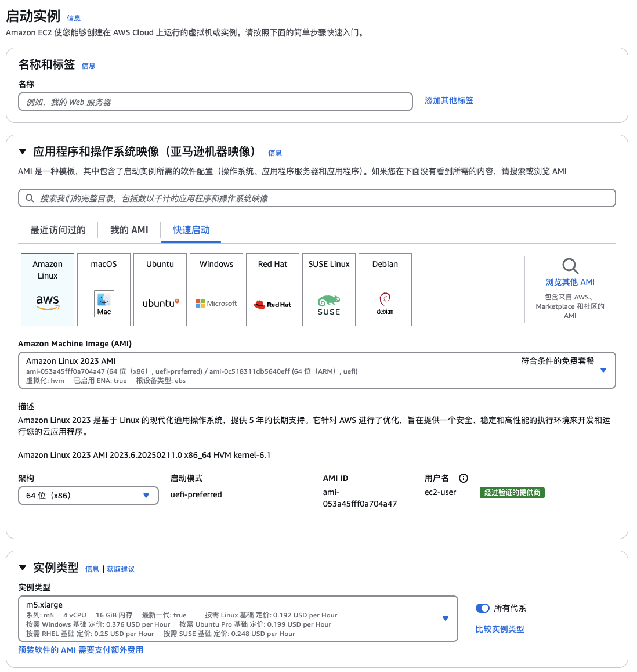The image size is (637, 672).
Task: Click the browse AMI magnifier icon
Action: [x=570, y=266]
